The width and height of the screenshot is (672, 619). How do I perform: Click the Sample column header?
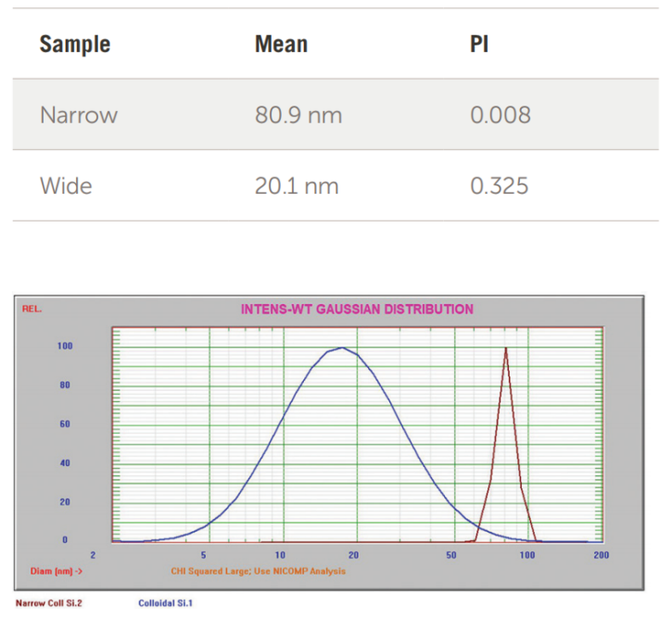[75, 44]
